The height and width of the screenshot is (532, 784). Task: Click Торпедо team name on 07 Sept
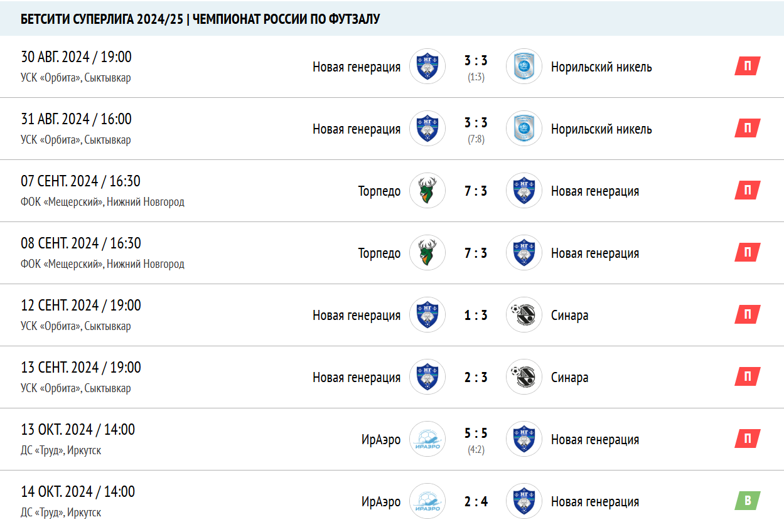(x=379, y=191)
